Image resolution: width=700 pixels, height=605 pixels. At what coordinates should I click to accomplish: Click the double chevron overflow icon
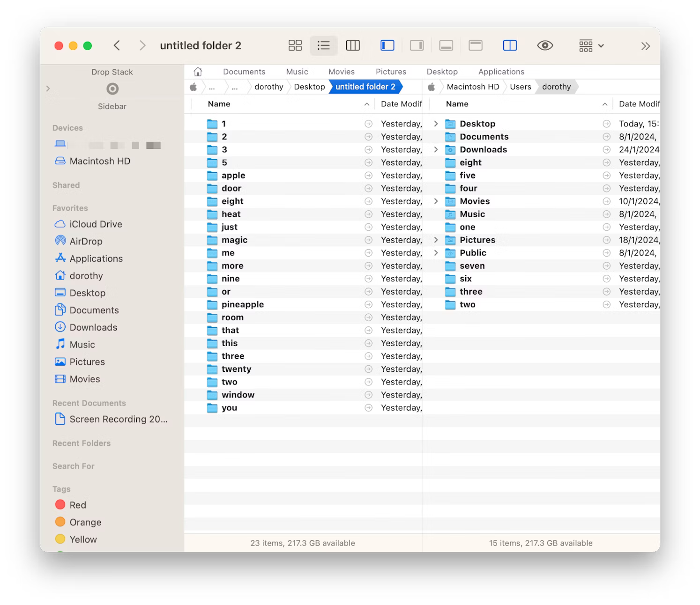click(x=646, y=46)
